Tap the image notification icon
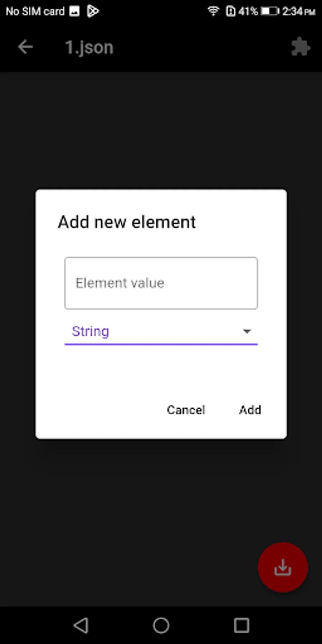 [74, 11]
